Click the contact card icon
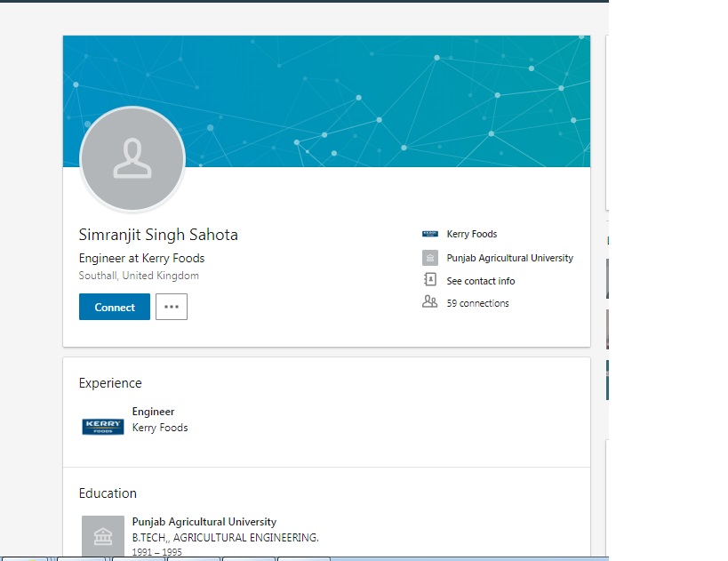Viewport: 728px width, 561px height. pyautogui.click(x=430, y=280)
